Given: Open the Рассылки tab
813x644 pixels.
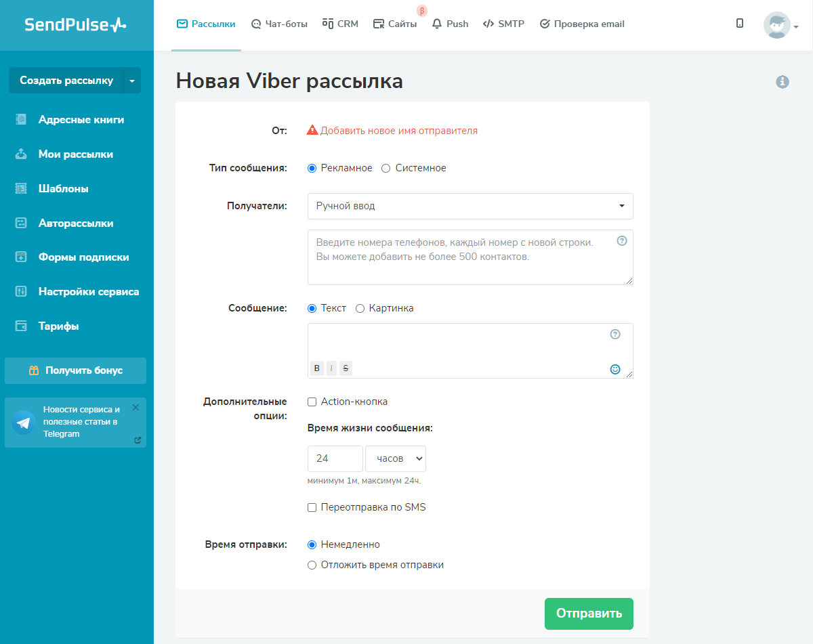Looking at the screenshot, I should pos(206,24).
